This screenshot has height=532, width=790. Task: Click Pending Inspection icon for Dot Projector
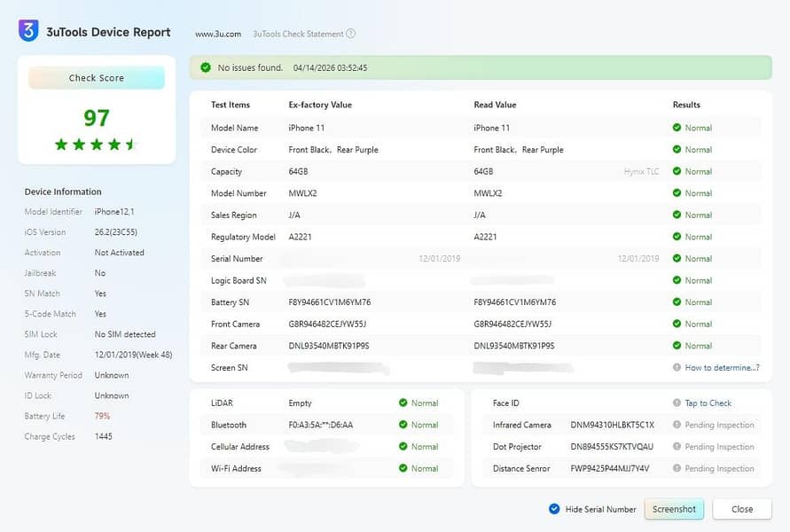click(x=677, y=447)
